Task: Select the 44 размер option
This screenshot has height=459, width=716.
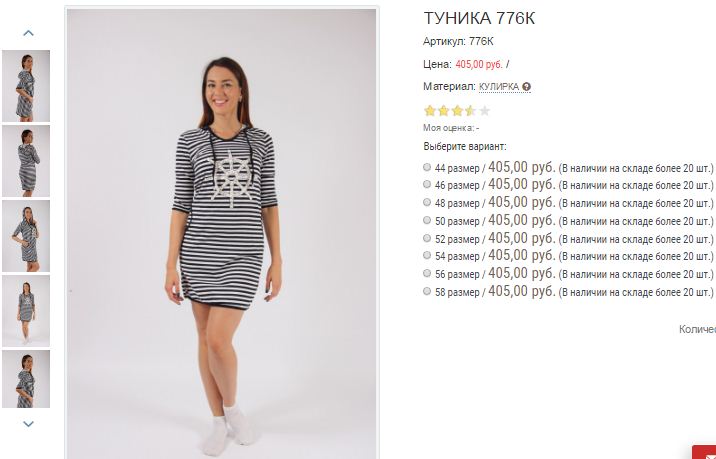Action: 427,167
